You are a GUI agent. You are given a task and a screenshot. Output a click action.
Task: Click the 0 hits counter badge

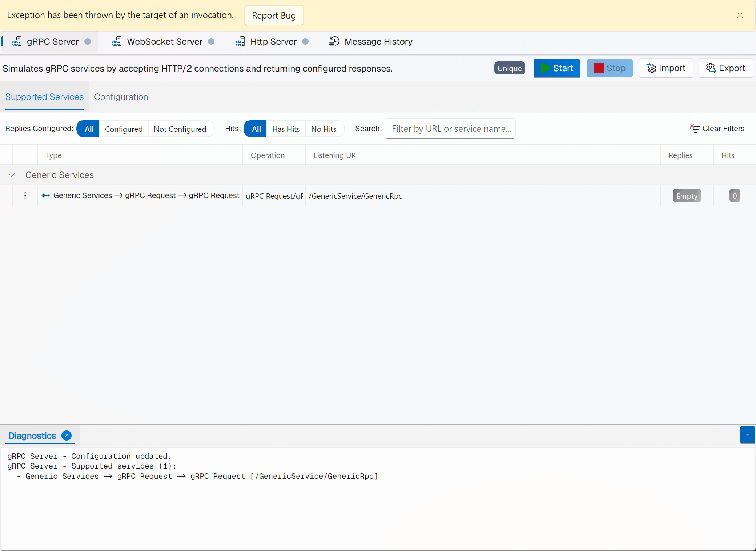tap(735, 196)
